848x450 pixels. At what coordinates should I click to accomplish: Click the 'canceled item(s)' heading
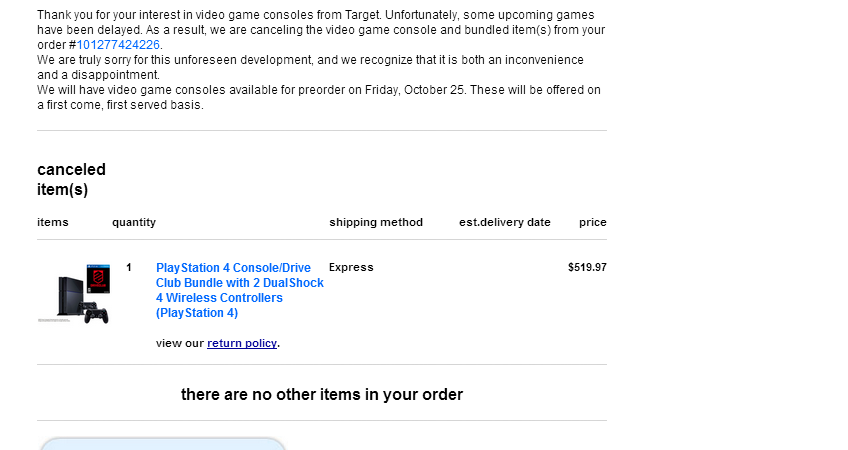click(71, 180)
